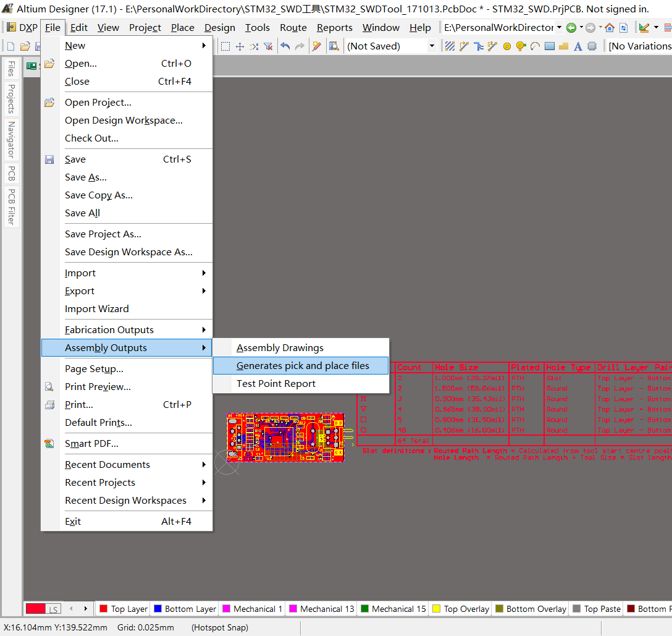Select the area selection (dashed rectangle) tool
This screenshot has width=672, height=636.
point(225,46)
